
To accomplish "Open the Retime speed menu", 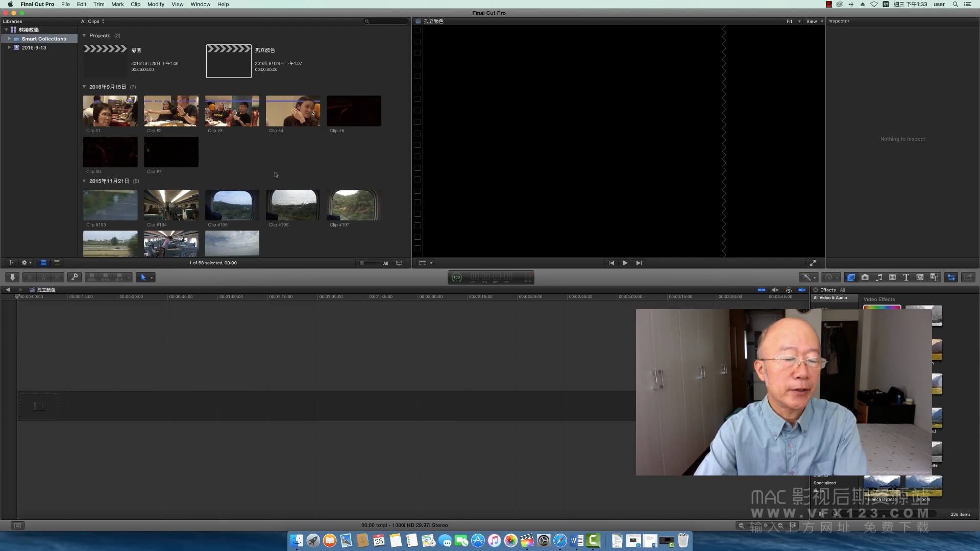I will pos(831,277).
